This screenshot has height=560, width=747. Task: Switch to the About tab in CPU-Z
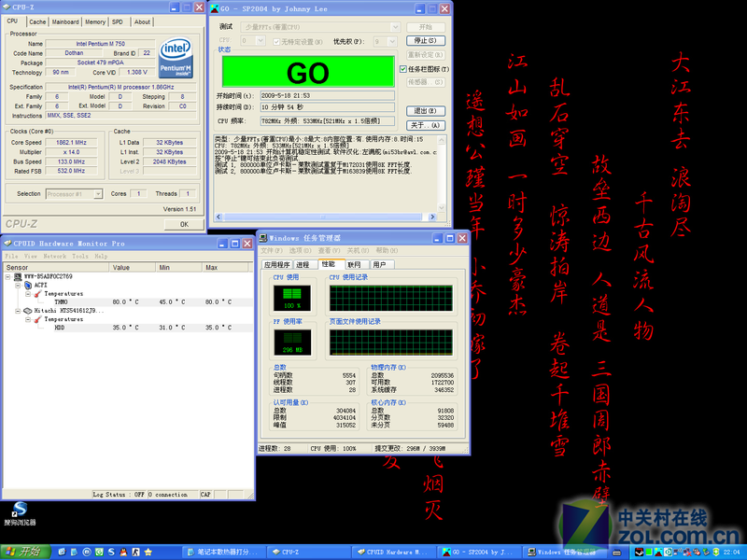tap(142, 21)
